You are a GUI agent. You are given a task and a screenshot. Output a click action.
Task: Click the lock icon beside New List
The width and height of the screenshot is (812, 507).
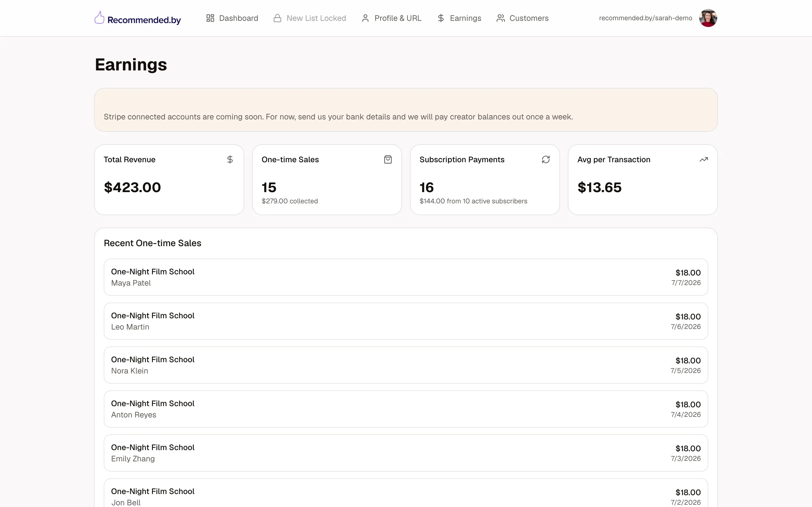tap(277, 18)
